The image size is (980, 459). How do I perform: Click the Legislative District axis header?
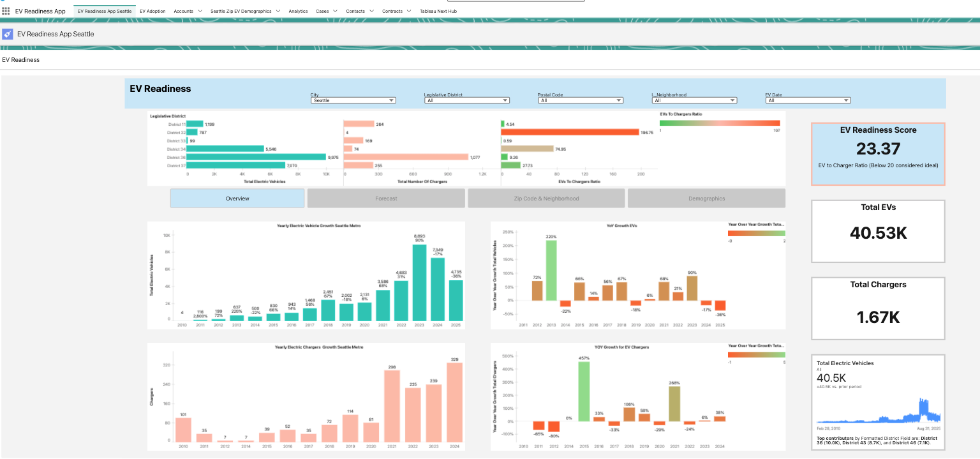[x=168, y=116]
